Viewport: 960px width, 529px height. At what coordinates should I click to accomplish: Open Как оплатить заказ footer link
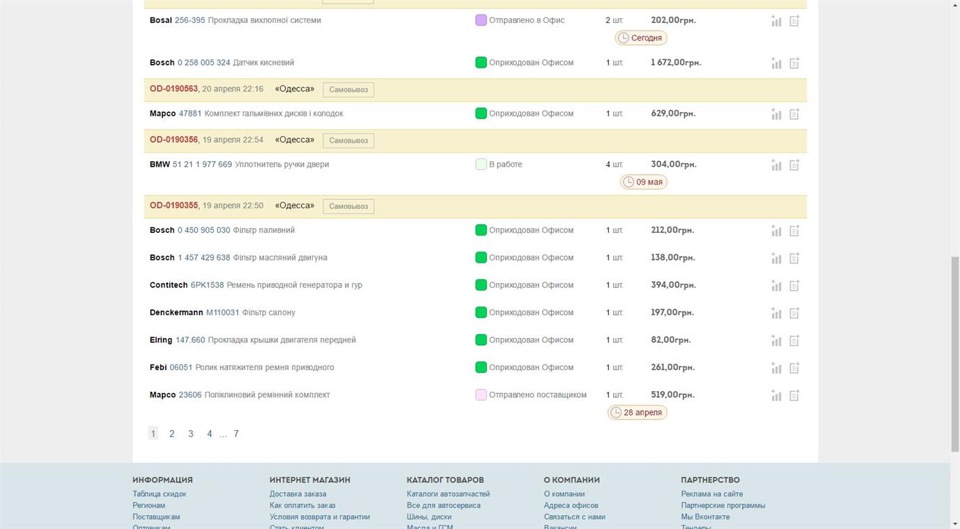(302, 505)
